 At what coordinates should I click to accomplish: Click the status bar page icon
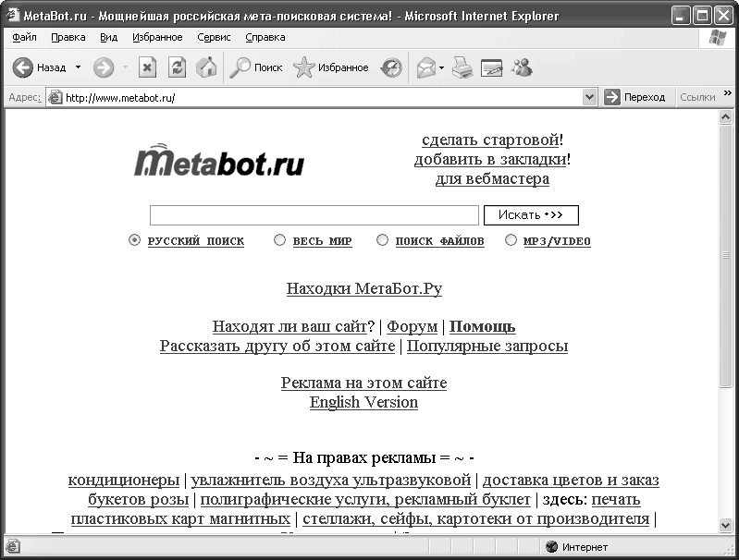(x=13, y=547)
